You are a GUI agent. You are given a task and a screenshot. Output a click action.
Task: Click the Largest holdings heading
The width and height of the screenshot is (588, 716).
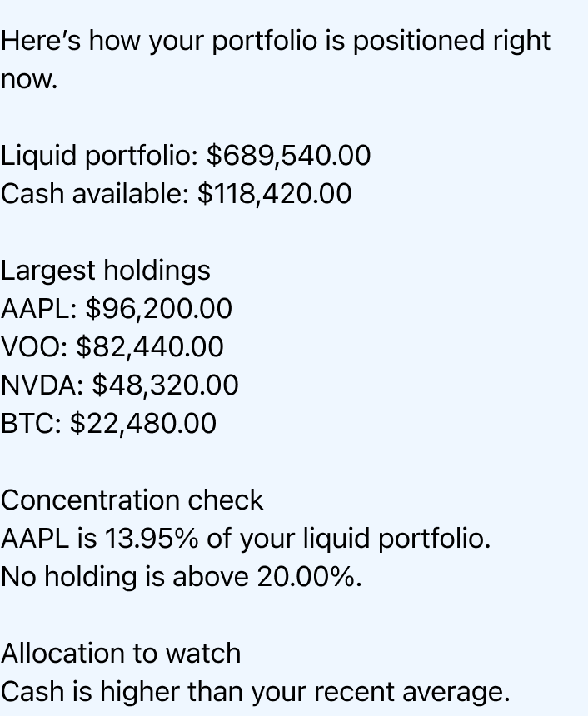[x=106, y=271]
